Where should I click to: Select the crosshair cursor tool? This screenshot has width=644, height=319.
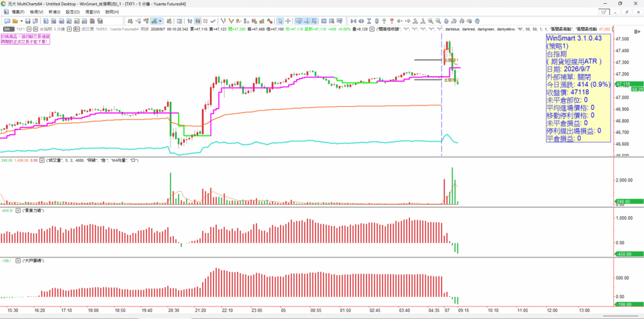pyautogui.click(x=288, y=21)
